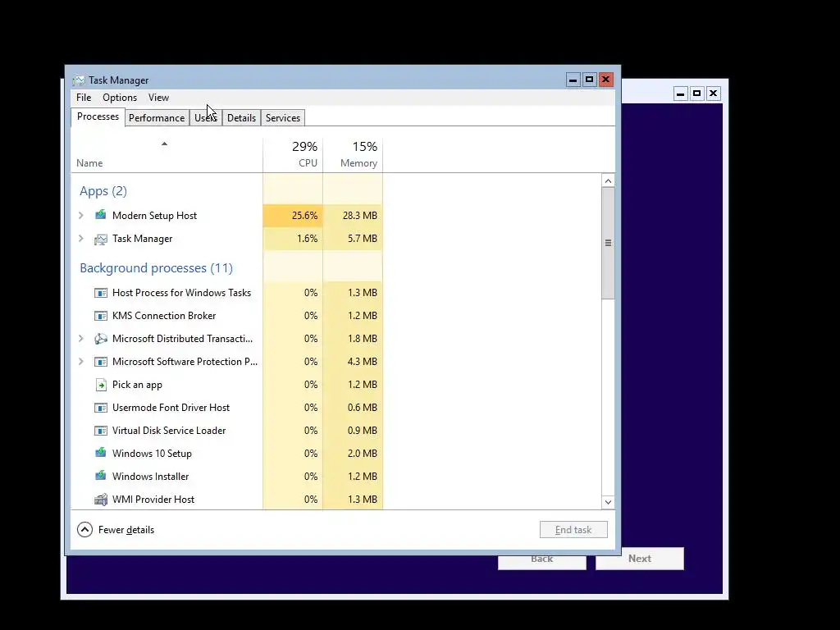Select the Windows 10 Setup process name

coord(152,453)
